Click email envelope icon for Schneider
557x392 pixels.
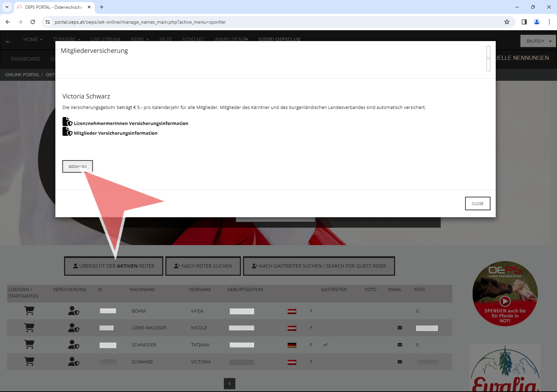pyautogui.click(x=400, y=345)
